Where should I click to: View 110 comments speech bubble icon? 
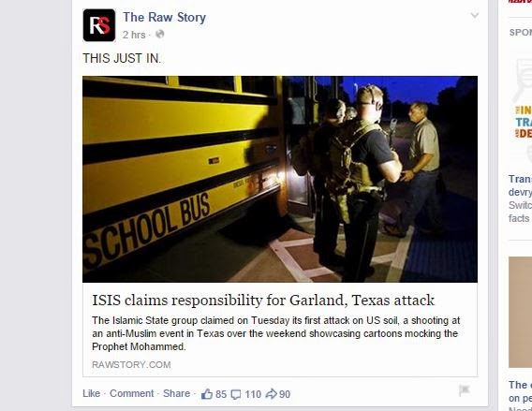coord(236,394)
